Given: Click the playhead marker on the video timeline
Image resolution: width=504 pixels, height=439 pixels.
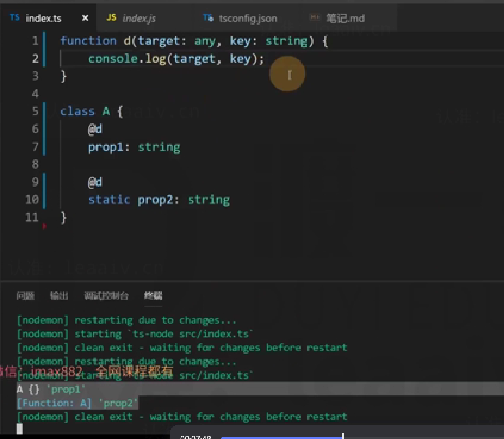Looking at the screenshot, I should pyautogui.click(x=343, y=436).
